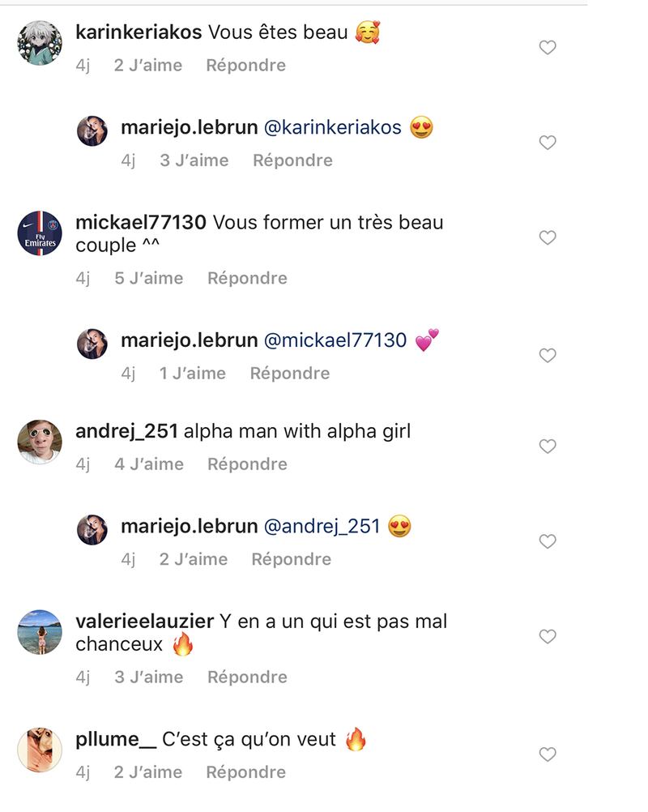The width and height of the screenshot is (648, 812).
Task: Open mickael77130's PSG avatar
Action: point(40,233)
